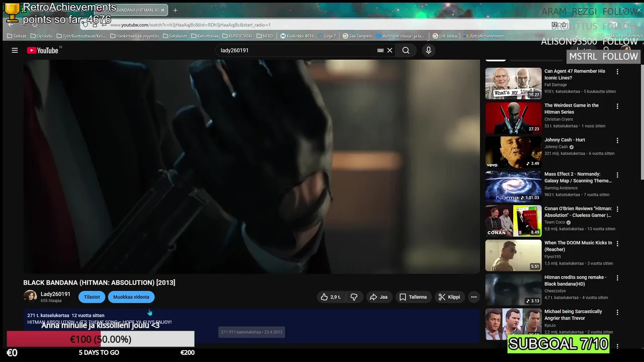
Task: Open the KUNTIETASKI bookmarks folder
Action: point(237,36)
